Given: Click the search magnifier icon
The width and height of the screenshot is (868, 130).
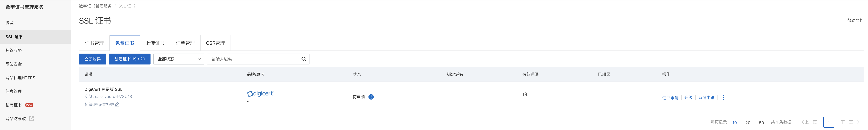Looking at the screenshot, I should (304, 59).
